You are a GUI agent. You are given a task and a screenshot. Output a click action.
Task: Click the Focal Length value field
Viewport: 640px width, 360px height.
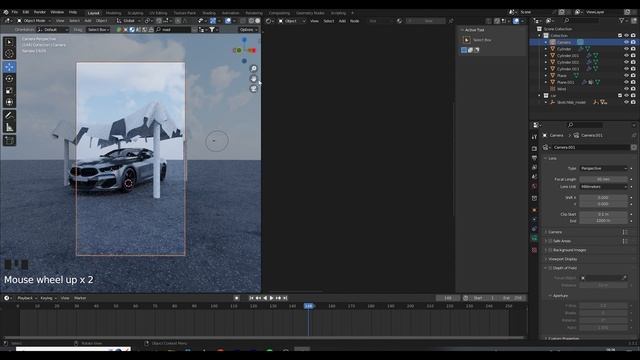pos(604,179)
